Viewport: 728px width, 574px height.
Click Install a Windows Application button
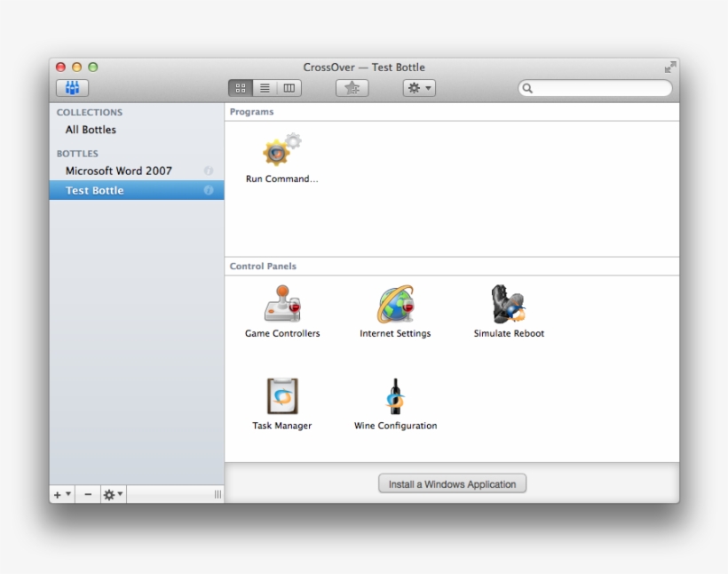[452, 484]
